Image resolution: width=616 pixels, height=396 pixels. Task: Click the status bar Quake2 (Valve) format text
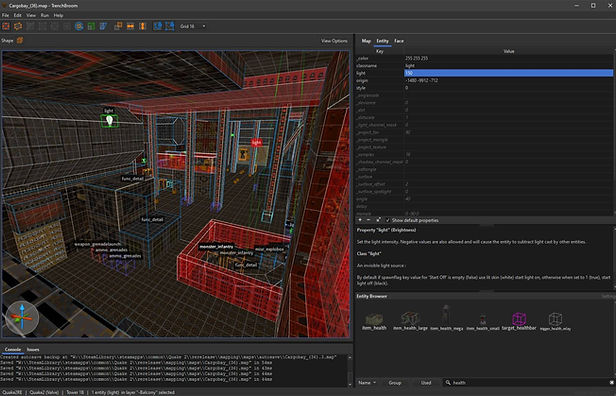point(45,392)
